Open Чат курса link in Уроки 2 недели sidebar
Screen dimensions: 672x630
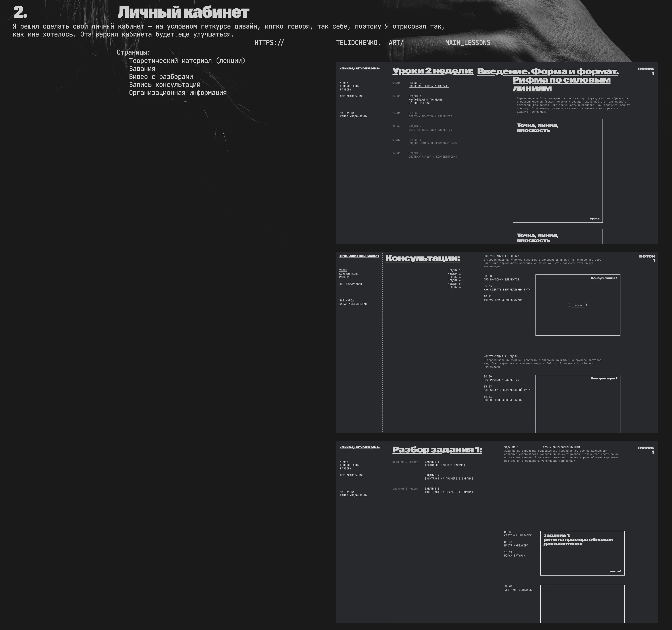point(347,113)
